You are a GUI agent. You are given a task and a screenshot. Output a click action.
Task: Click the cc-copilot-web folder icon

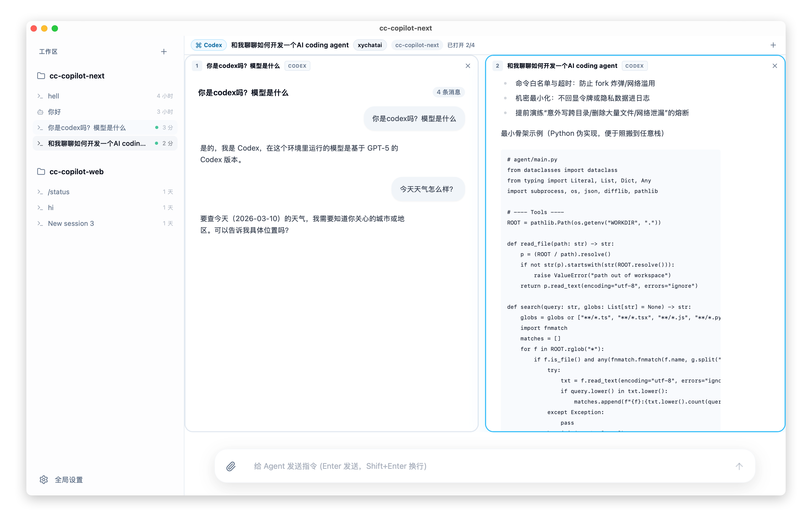click(x=41, y=171)
